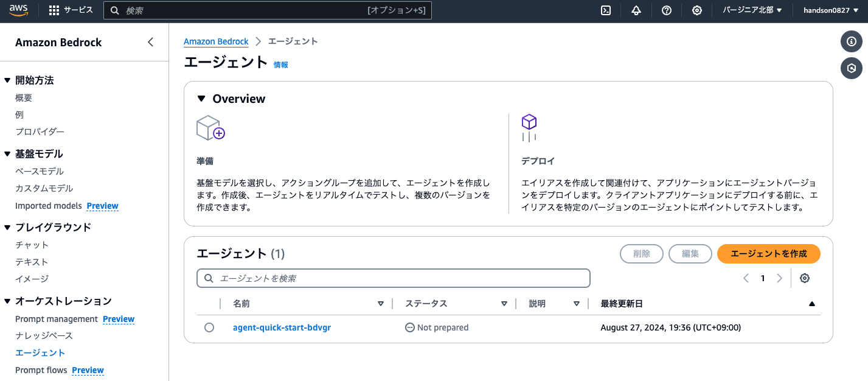Click the エージェントを検索 field

click(394, 278)
